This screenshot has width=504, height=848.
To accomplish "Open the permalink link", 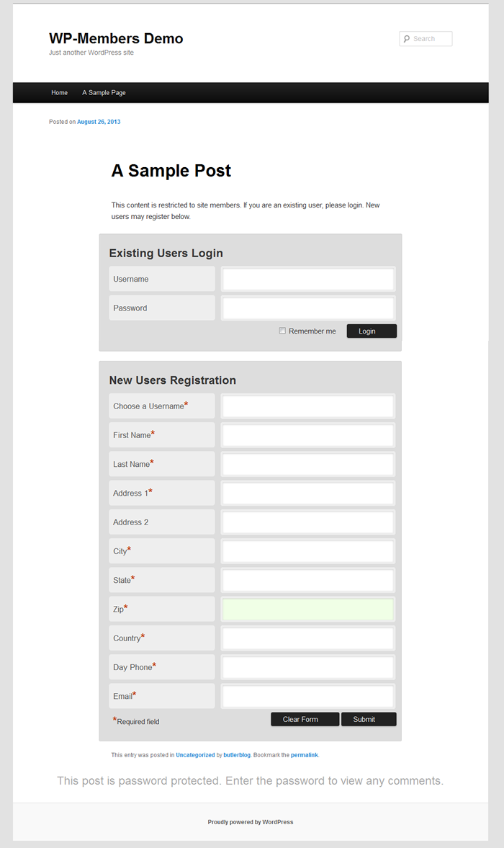I will pos(305,755).
